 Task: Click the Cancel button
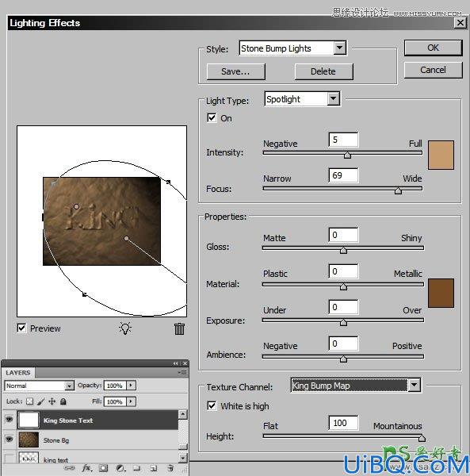[433, 70]
